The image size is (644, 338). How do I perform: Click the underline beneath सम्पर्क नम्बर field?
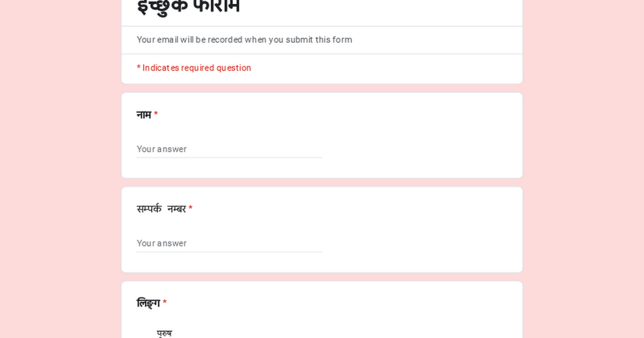[229, 252]
